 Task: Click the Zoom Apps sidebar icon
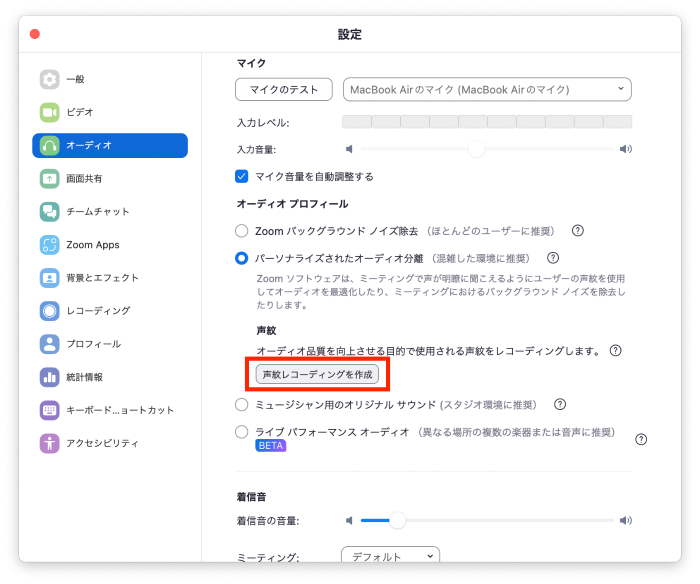(x=50, y=244)
